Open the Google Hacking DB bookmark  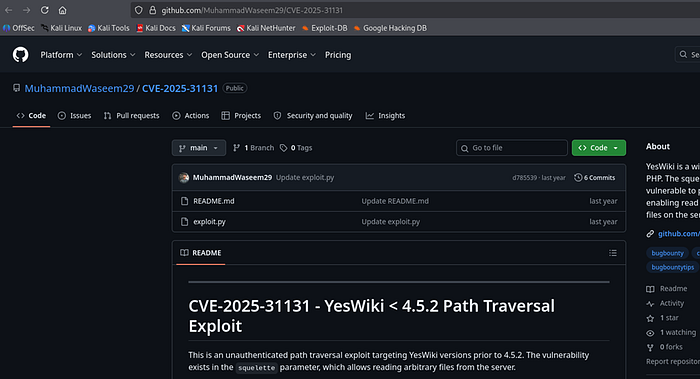(390, 28)
